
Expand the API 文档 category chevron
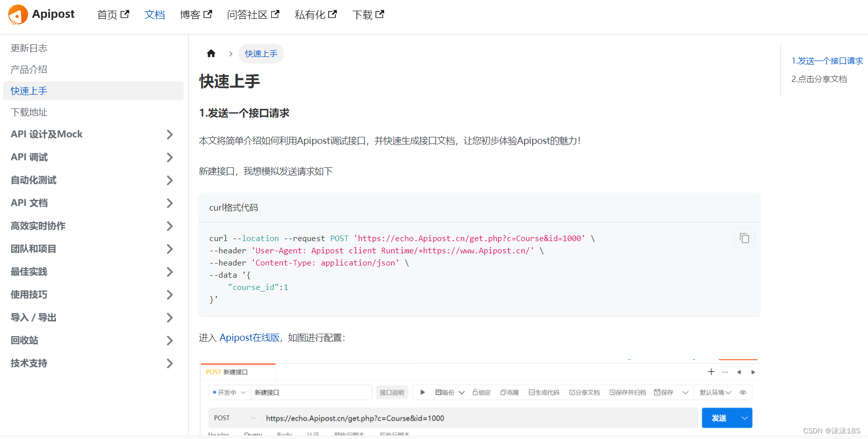[x=170, y=203]
